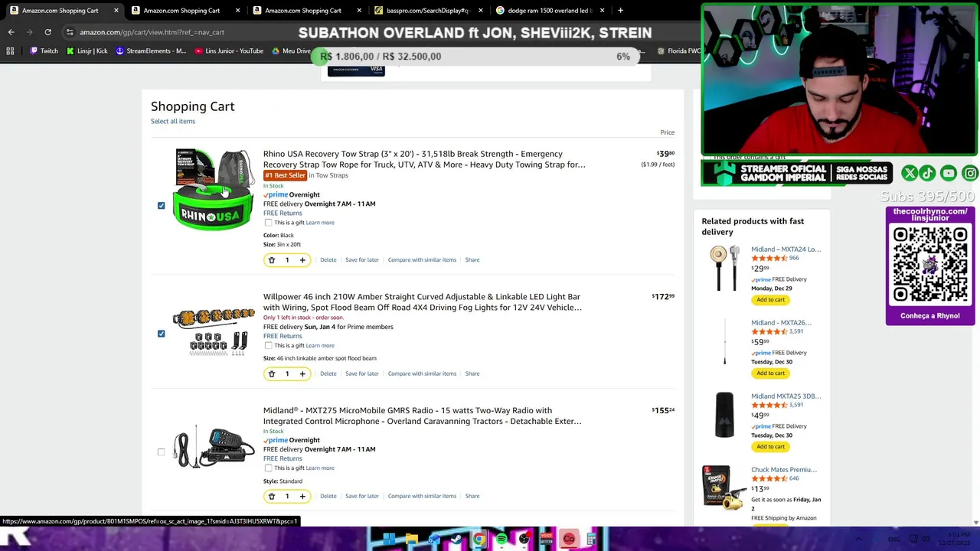Click trash icon for Midland MXT275 radio
The image size is (980, 551).
(271, 497)
